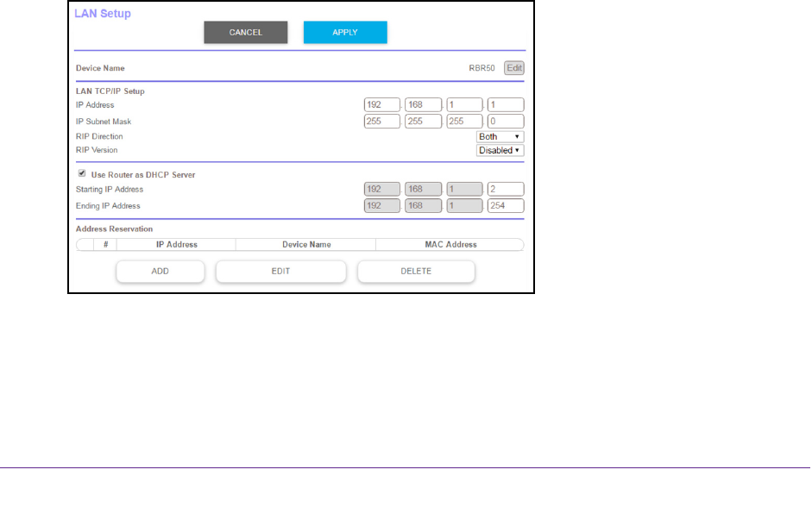Focus the last IP Address octet field
Image resolution: width=812 pixels, height=526 pixels.
[x=506, y=105]
